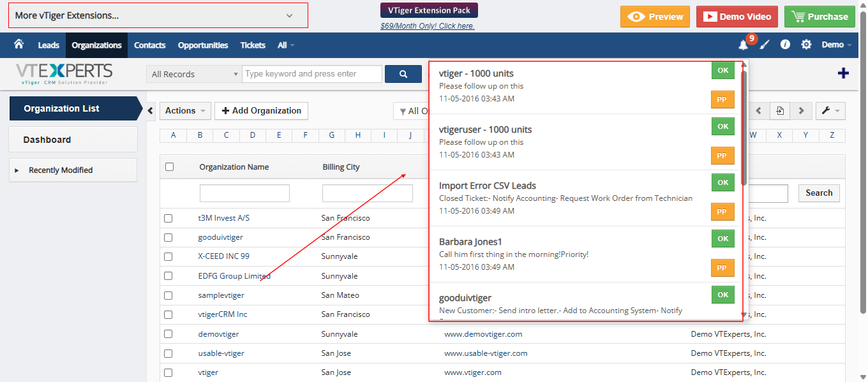
Task: Click PP on vtiger - 1000 units notification
Action: (722, 99)
